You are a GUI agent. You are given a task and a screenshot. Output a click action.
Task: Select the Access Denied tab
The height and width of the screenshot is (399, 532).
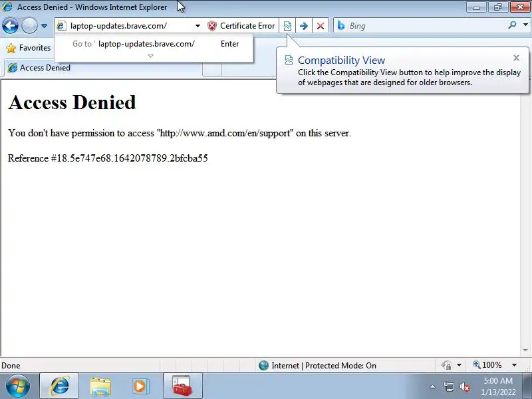tap(104, 68)
